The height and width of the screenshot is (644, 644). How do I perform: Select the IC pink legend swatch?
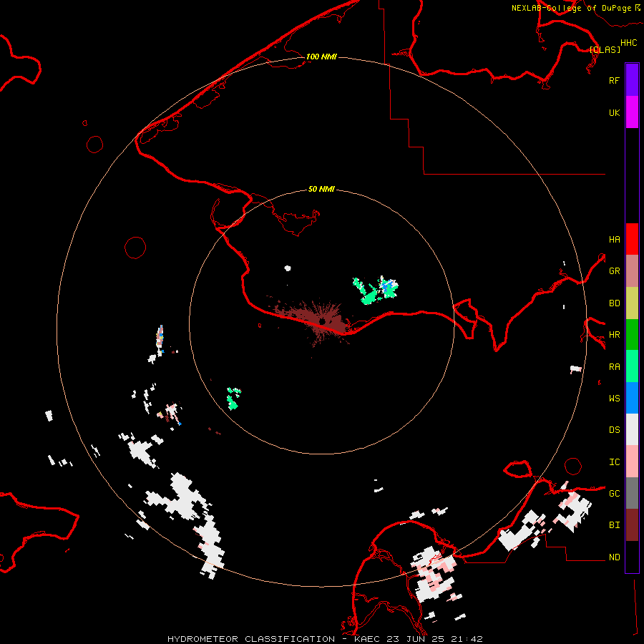[632, 462]
